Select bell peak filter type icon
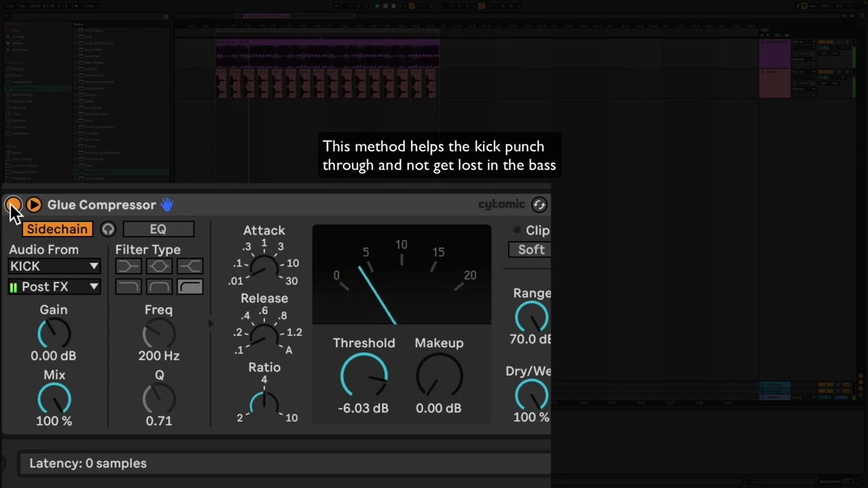 pyautogui.click(x=159, y=266)
